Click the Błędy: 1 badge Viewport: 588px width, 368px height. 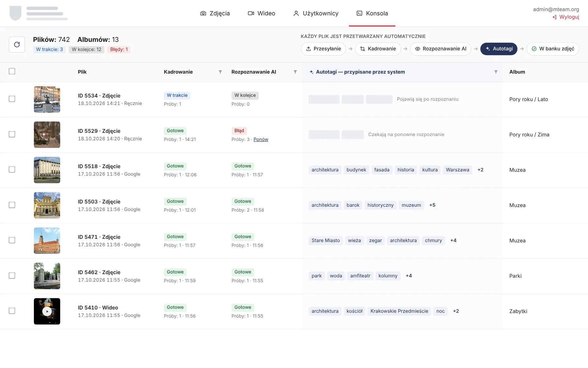[x=119, y=50]
